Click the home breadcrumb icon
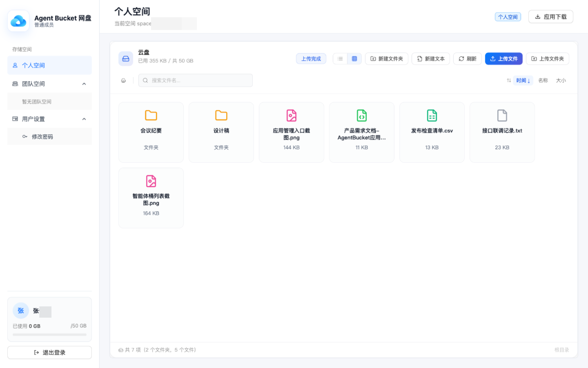Viewport: 588px width, 368px height. pyautogui.click(x=123, y=81)
